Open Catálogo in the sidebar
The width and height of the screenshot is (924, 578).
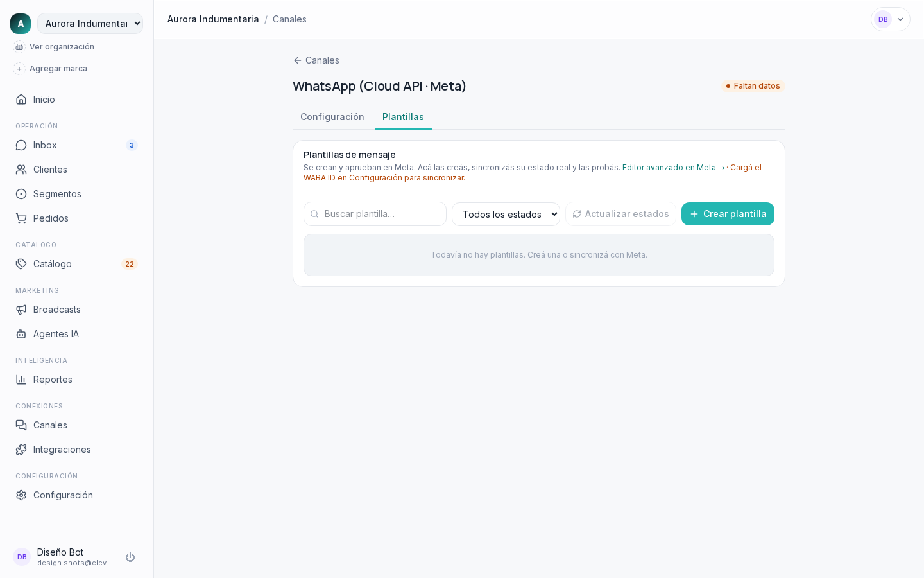click(x=77, y=264)
